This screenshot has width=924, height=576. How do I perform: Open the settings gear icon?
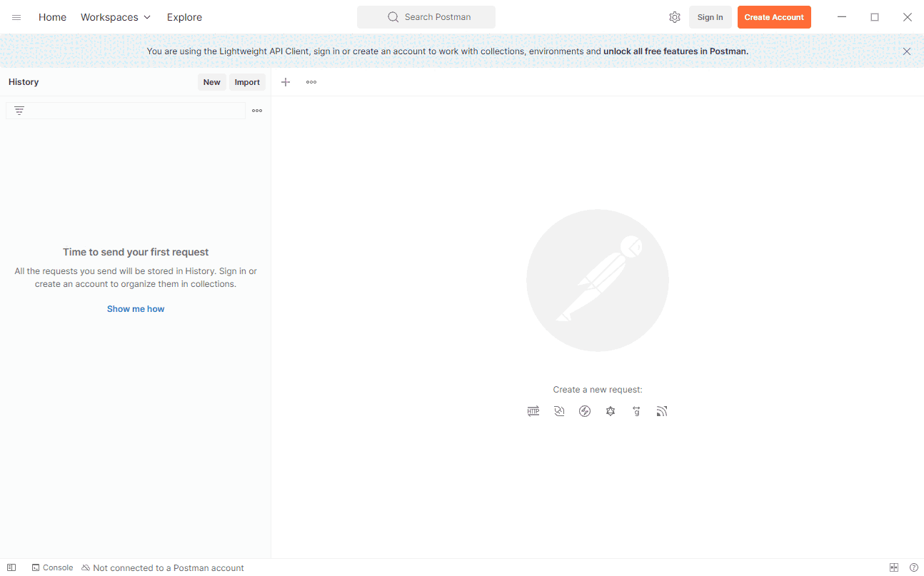(675, 17)
